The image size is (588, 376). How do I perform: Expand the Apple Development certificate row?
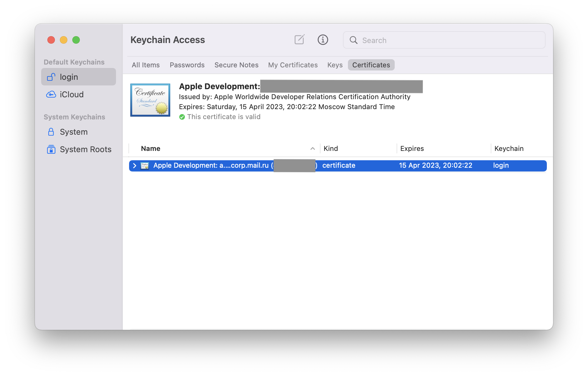(134, 166)
